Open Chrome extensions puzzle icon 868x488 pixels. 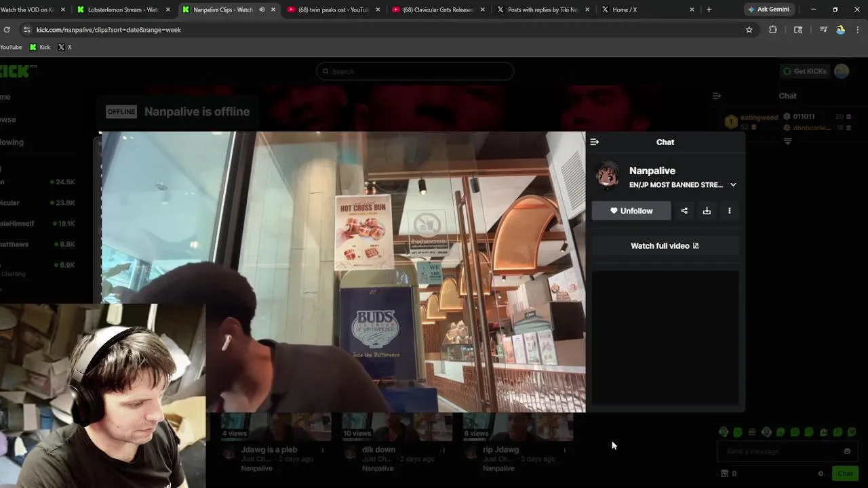point(773,30)
